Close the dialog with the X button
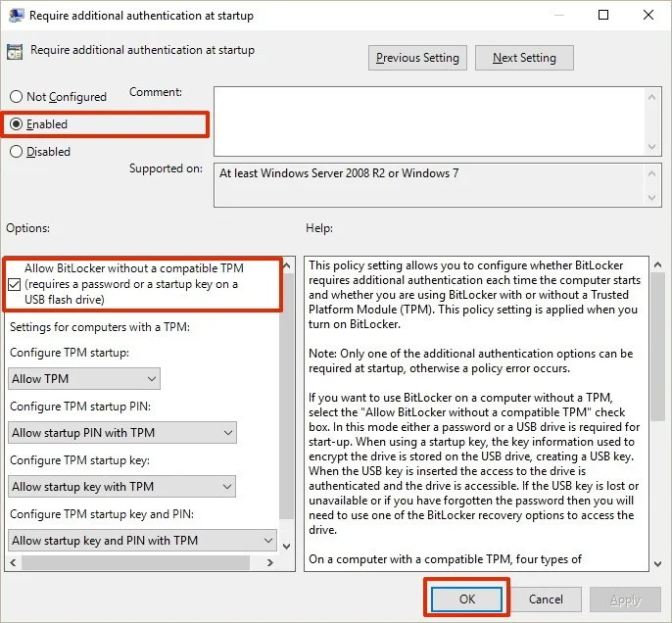672x623 pixels. pos(648,16)
